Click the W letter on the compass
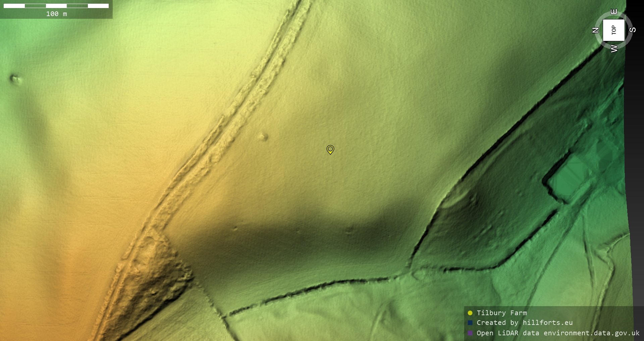Image resolution: width=644 pixels, height=341 pixels. (x=614, y=49)
